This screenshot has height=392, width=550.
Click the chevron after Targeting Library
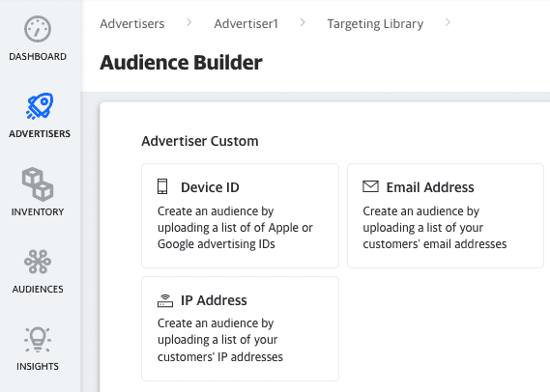[448, 23]
